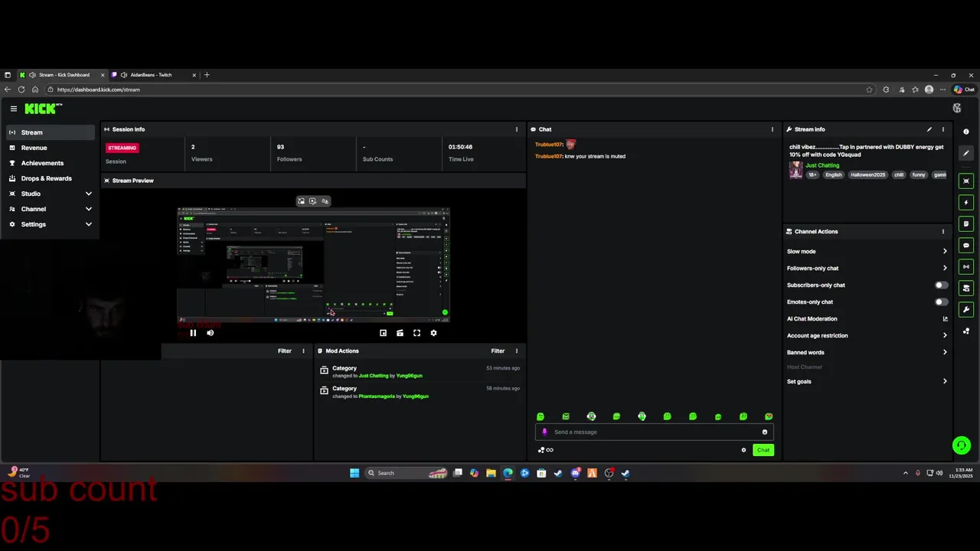
Task: Open a new browser tab
Action: point(207,75)
